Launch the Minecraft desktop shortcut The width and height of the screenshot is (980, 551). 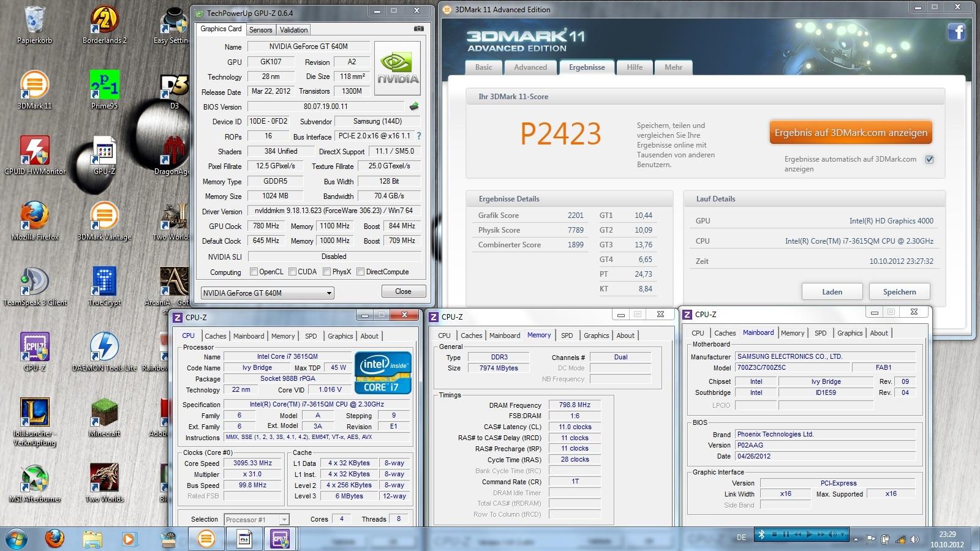pos(104,418)
